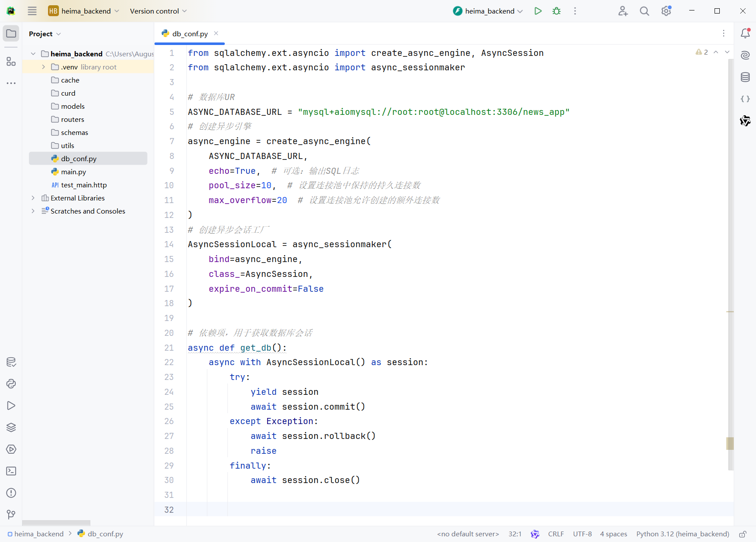Open main.py in the project tree
756x542 pixels.
point(73,172)
